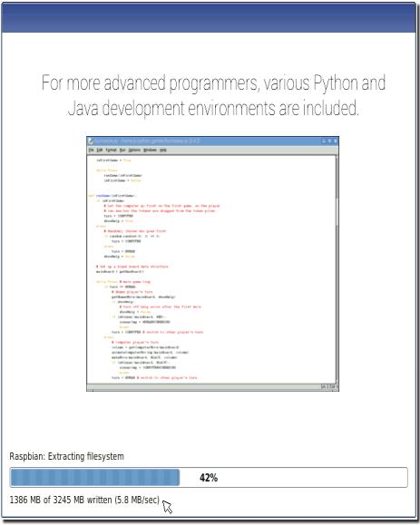Click the 42% extraction progress bar
Screen dimensions: 420x525
209,477
